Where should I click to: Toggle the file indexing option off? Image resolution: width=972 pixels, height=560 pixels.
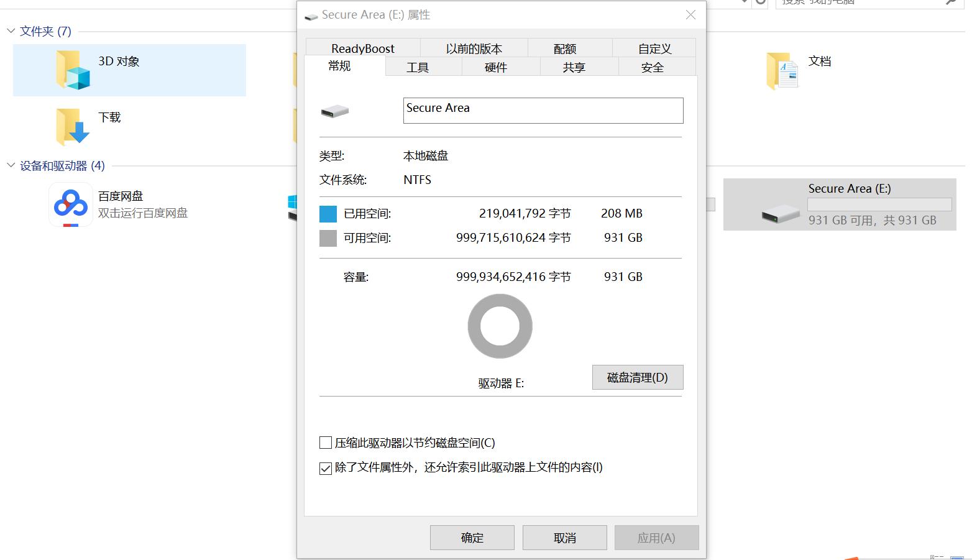[325, 468]
